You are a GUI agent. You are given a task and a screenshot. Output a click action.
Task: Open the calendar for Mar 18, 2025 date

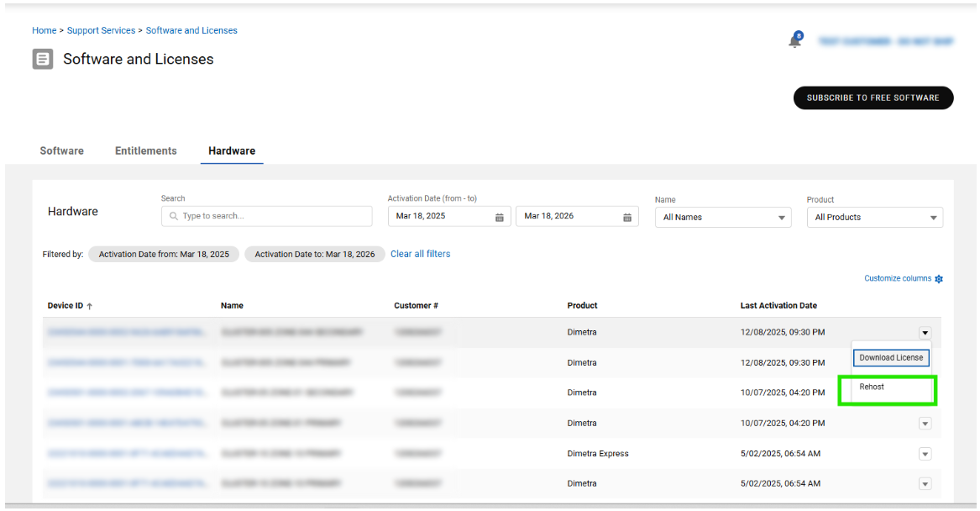(500, 217)
